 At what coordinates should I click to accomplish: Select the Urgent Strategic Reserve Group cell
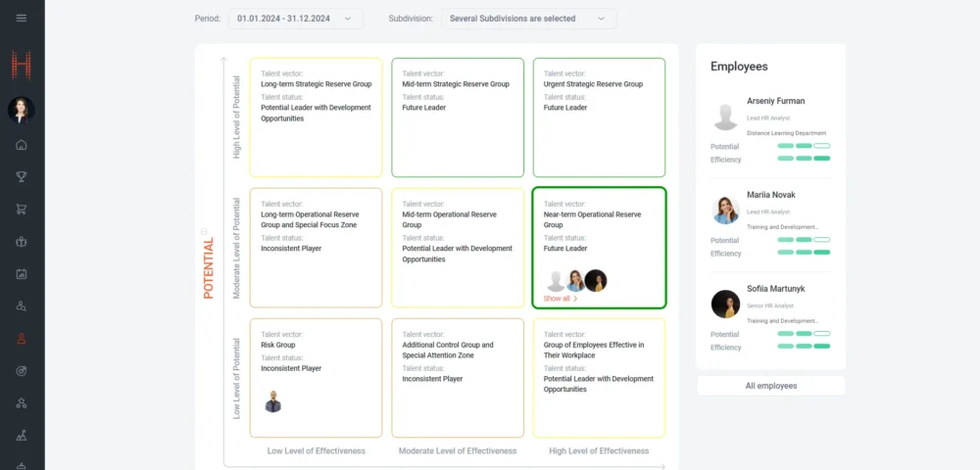(598, 117)
